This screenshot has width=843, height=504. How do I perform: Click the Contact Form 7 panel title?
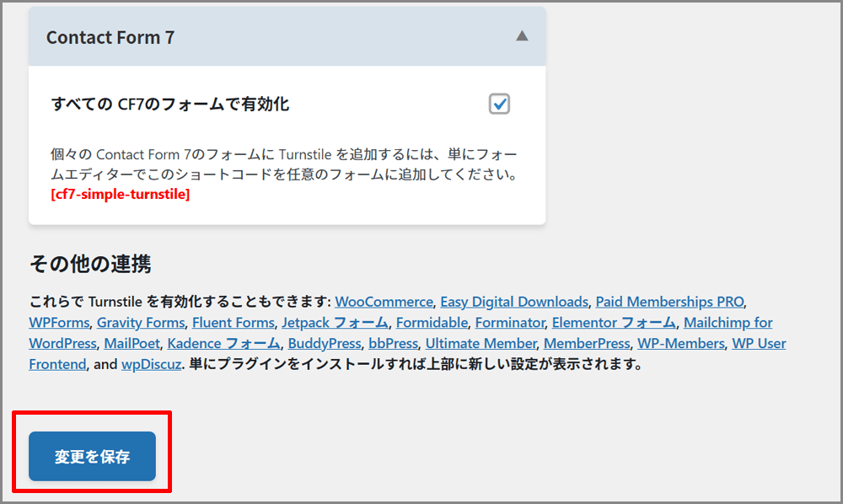(x=110, y=38)
